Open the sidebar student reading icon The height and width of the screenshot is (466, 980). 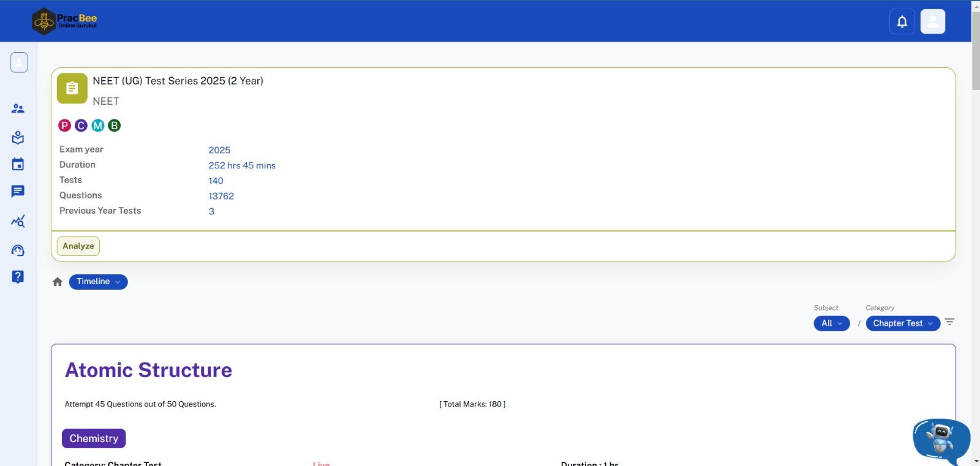pos(18,137)
